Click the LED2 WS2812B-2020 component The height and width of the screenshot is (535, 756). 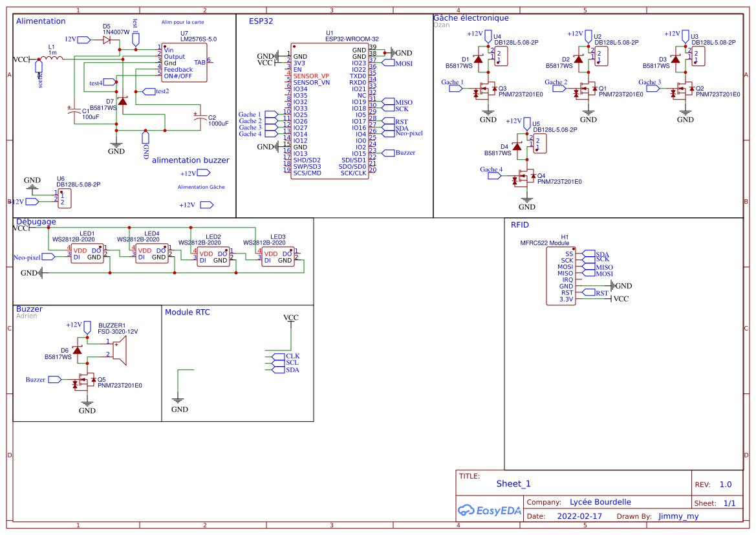click(x=213, y=257)
